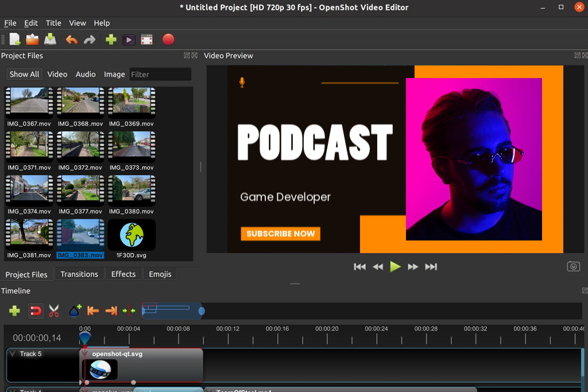Image resolution: width=588 pixels, height=392 pixels.
Task: Add a track with timeline plus icon
Action: pos(14,311)
